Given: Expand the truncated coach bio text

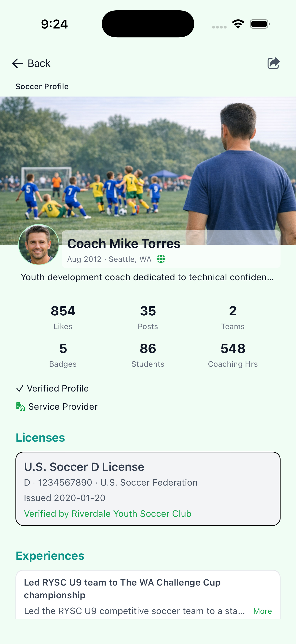Looking at the screenshot, I should tap(147, 277).
